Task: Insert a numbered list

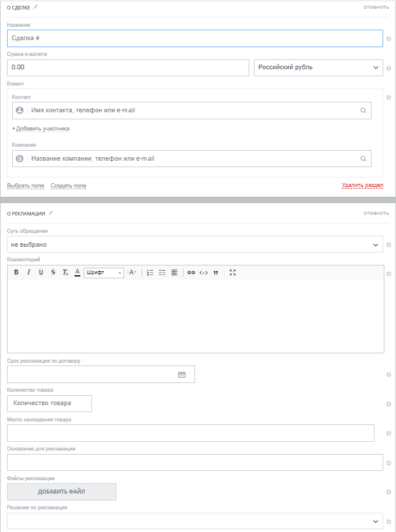Action: click(150, 272)
